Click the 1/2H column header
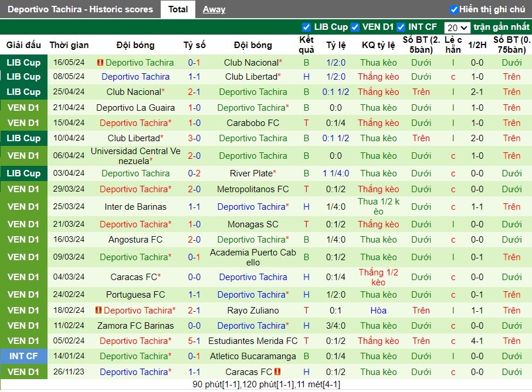 tap(477, 45)
